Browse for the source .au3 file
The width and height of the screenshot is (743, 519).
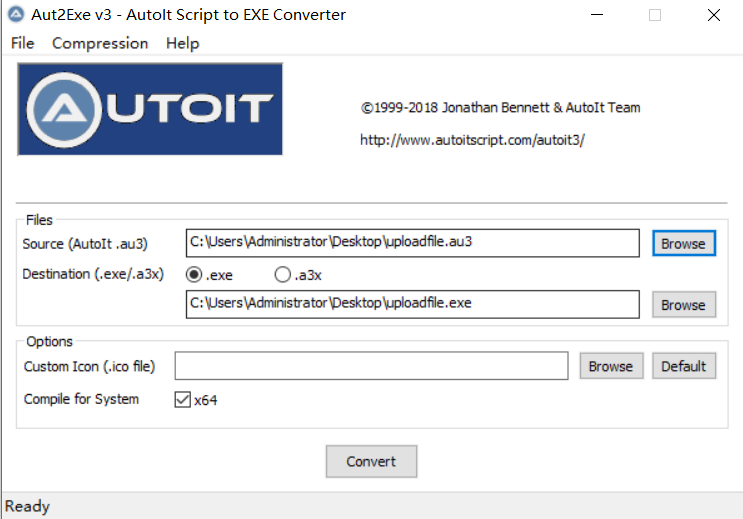click(x=684, y=243)
